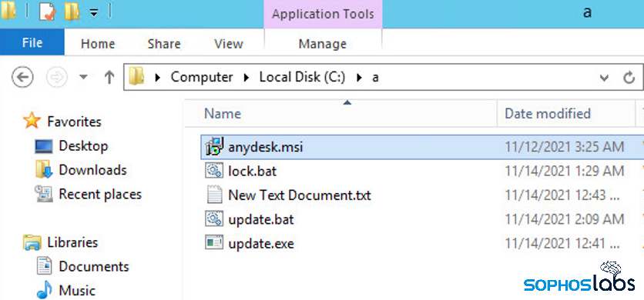Click the Properties icon in quick access toolbar
This screenshot has height=300, width=644.
click(47, 12)
